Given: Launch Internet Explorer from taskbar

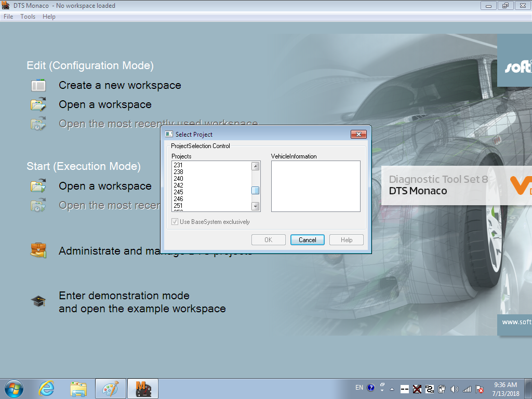Looking at the screenshot, I should pyautogui.click(x=46, y=389).
